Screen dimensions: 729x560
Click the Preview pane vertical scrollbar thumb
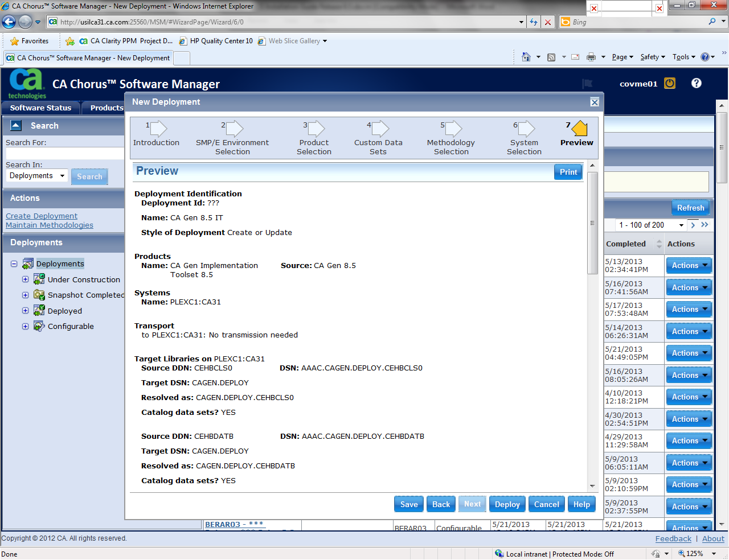click(592, 223)
